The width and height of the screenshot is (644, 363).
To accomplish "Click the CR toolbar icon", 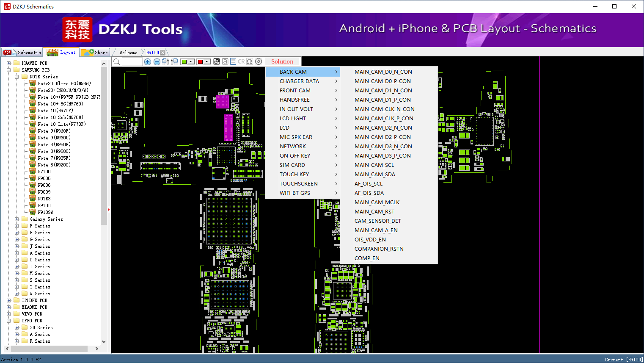I will coord(241,61).
